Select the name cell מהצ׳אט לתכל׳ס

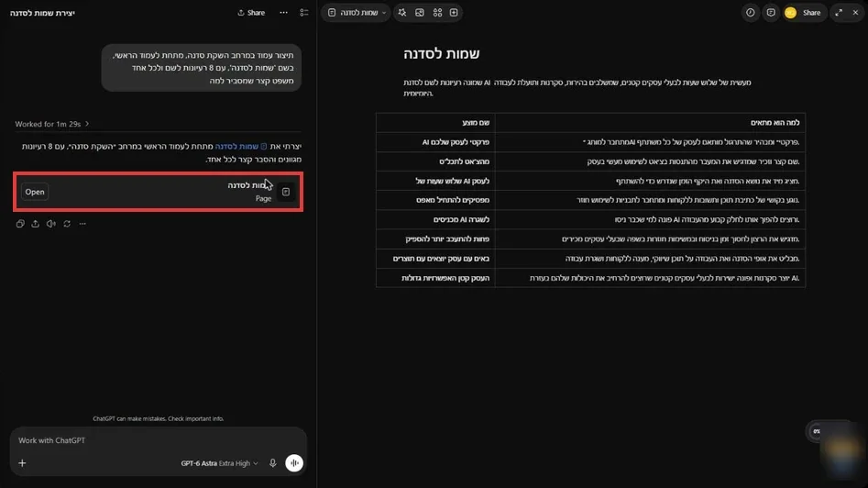pyautogui.click(x=435, y=161)
